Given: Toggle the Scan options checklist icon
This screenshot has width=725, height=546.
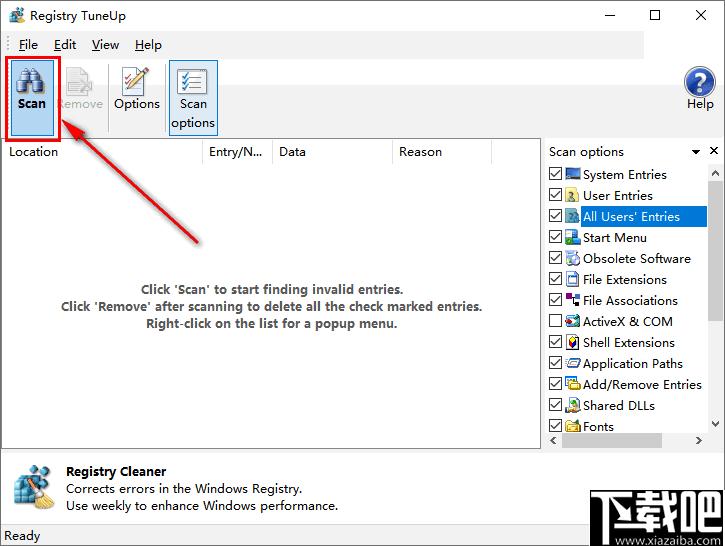Looking at the screenshot, I should (x=192, y=81).
